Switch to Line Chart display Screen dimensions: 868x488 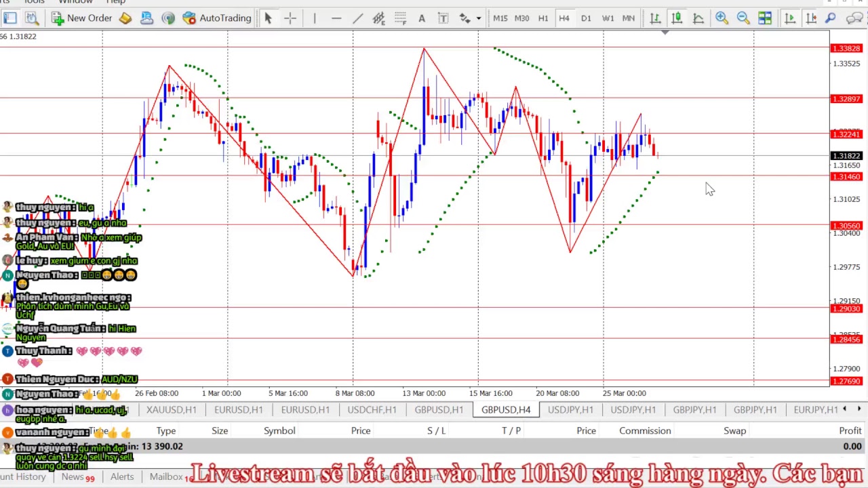698,18
